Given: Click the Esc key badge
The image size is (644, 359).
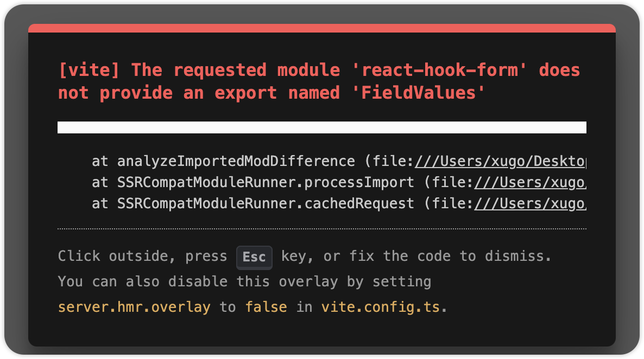Looking at the screenshot, I should pyautogui.click(x=254, y=257).
